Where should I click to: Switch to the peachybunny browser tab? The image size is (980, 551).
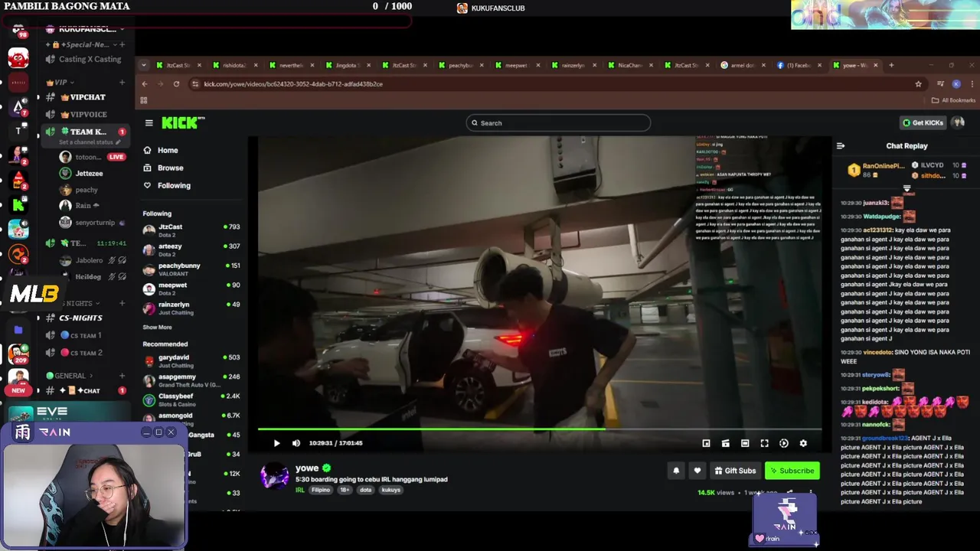(x=461, y=65)
